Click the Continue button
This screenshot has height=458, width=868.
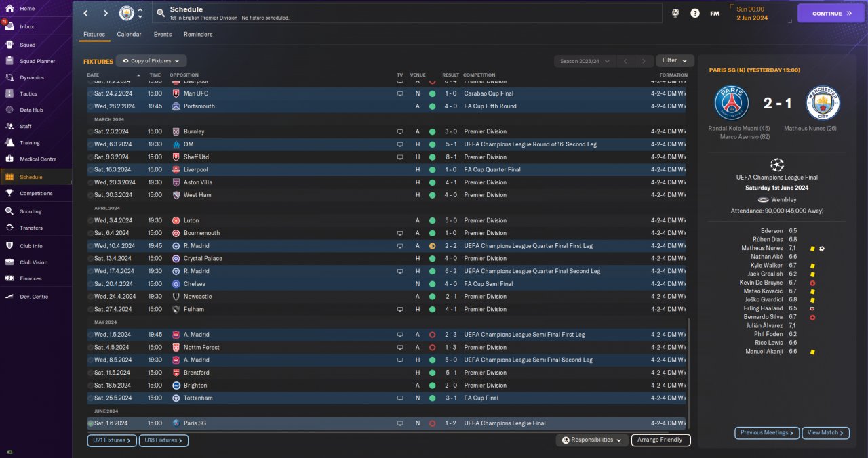[831, 13]
